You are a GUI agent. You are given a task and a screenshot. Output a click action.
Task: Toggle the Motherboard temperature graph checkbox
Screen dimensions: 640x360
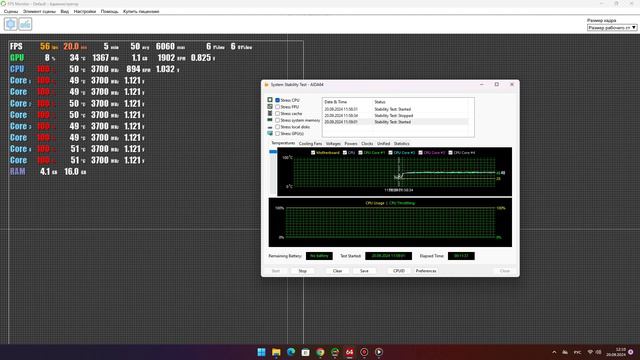tap(313, 153)
